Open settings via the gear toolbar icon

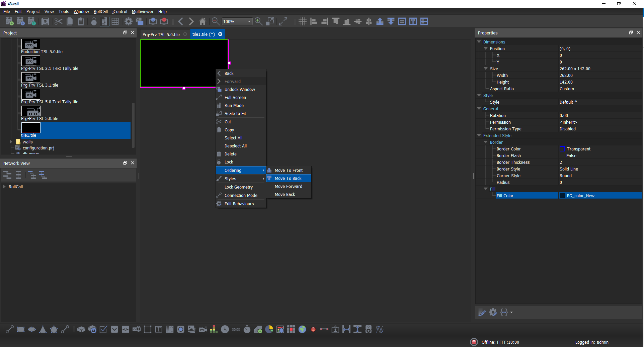tap(129, 21)
